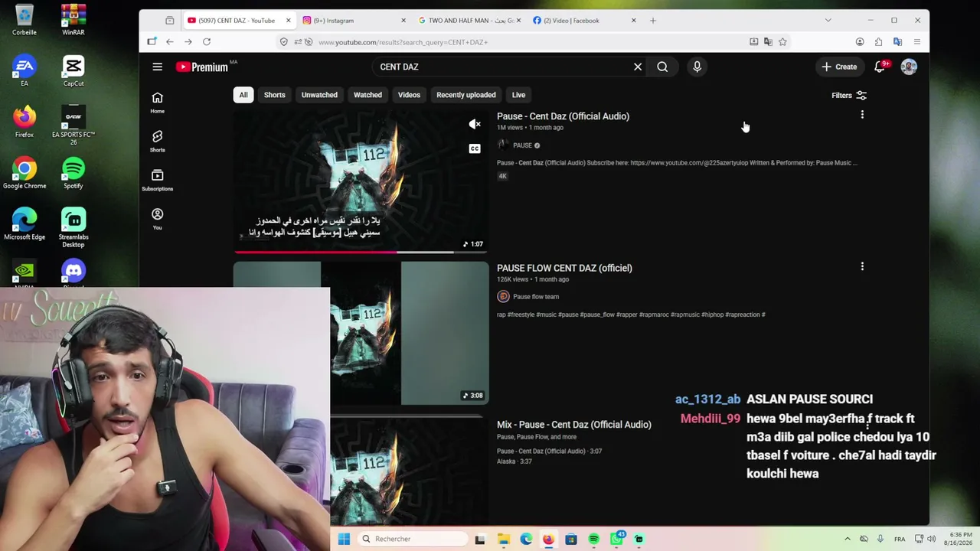Open the EA app desktop shortcut
This screenshot has height=551, width=980.
pos(24,72)
